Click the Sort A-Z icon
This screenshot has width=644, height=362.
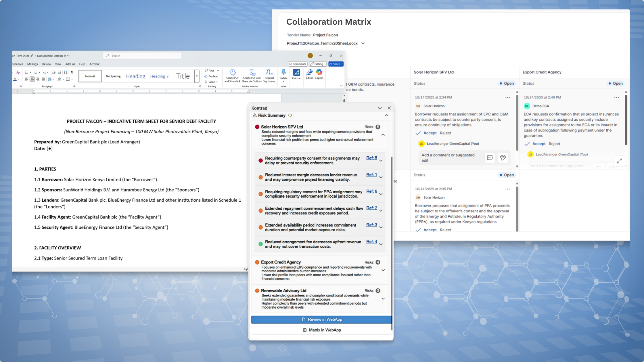click(x=66, y=72)
